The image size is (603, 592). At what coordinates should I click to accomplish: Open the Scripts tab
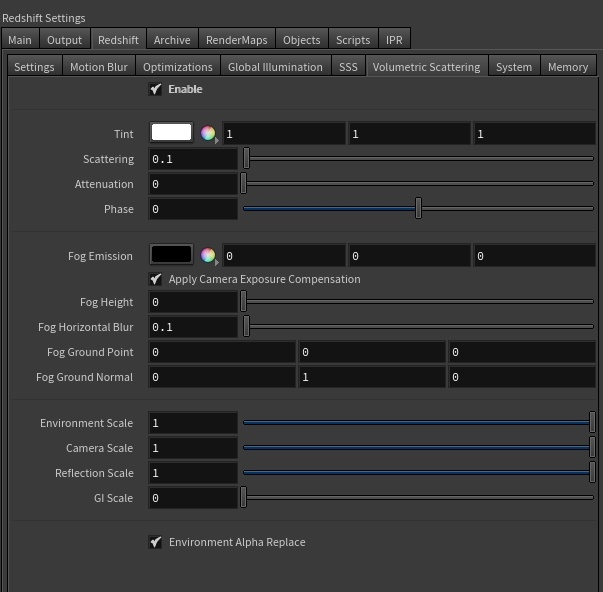tap(353, 40)
